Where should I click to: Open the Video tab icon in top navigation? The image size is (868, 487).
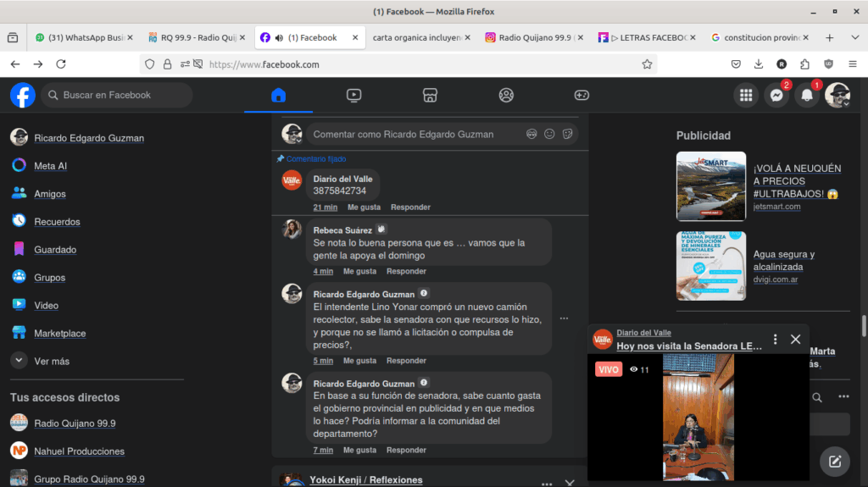coord(354,96)
